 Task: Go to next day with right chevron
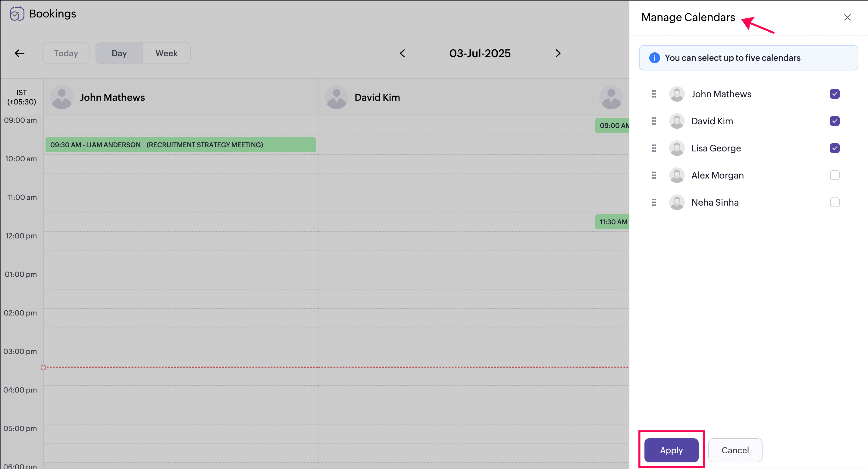558,53
